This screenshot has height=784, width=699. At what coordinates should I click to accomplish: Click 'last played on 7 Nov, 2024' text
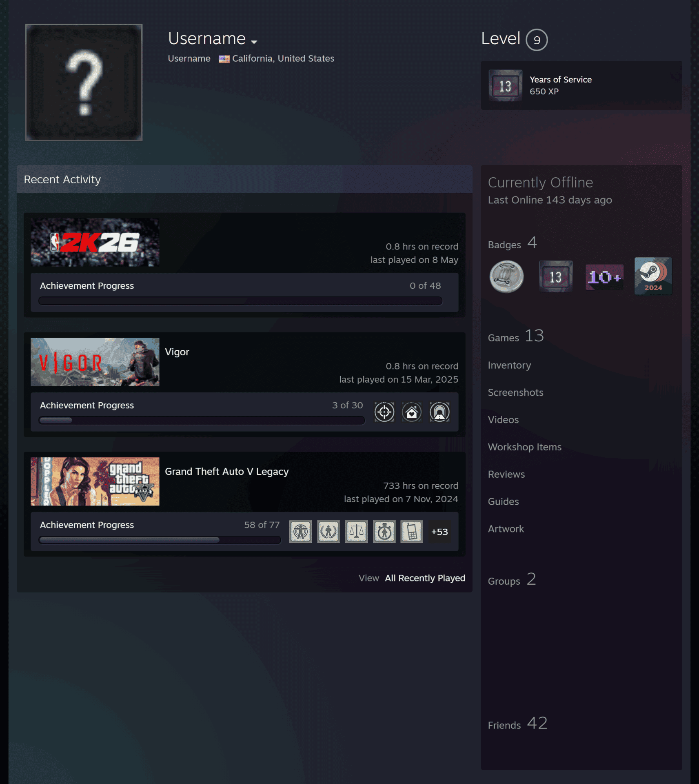coord(401,499)
